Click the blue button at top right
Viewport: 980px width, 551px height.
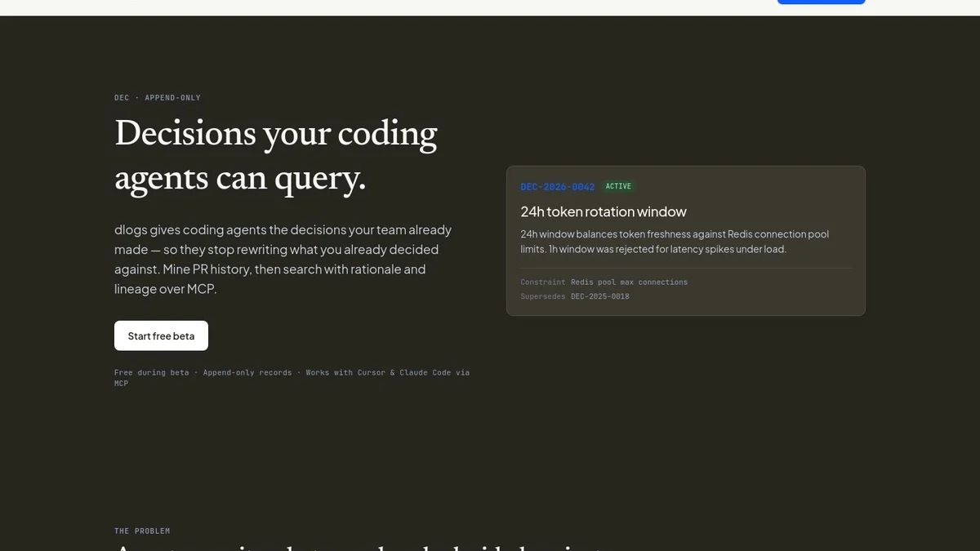[821, 2]
